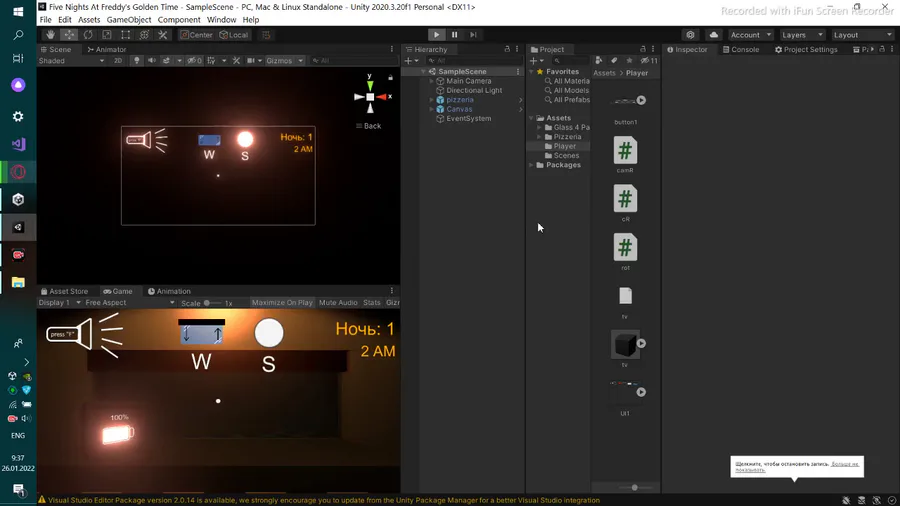Image resolution: width=900 pixels, height=506 pixels.
Task: Switch to the Asset Store tab
Action: tap(64, 291)
